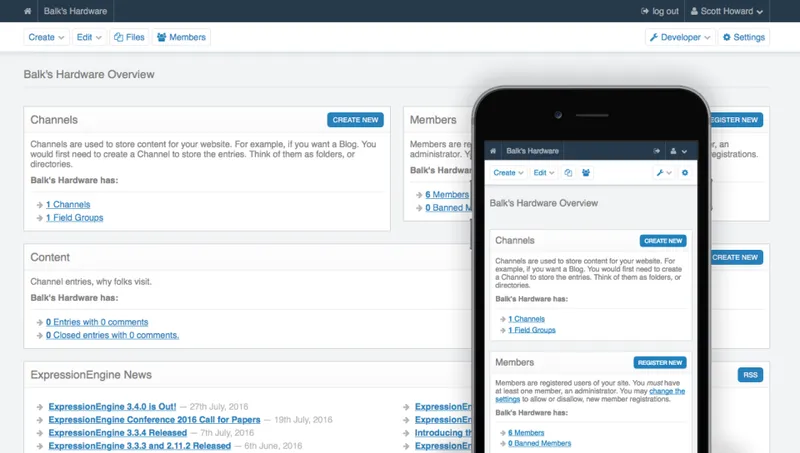Click the Members icon on the phone toolbar

[x=586, y=173]
